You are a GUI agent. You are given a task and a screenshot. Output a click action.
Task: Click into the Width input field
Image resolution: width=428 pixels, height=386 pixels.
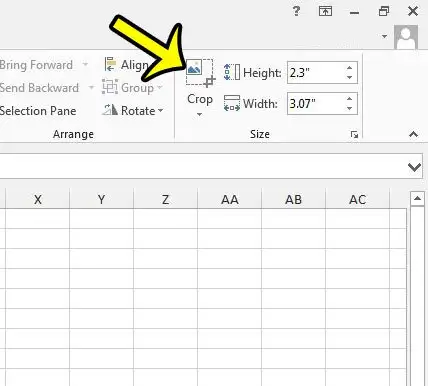[x=315, y=104]
